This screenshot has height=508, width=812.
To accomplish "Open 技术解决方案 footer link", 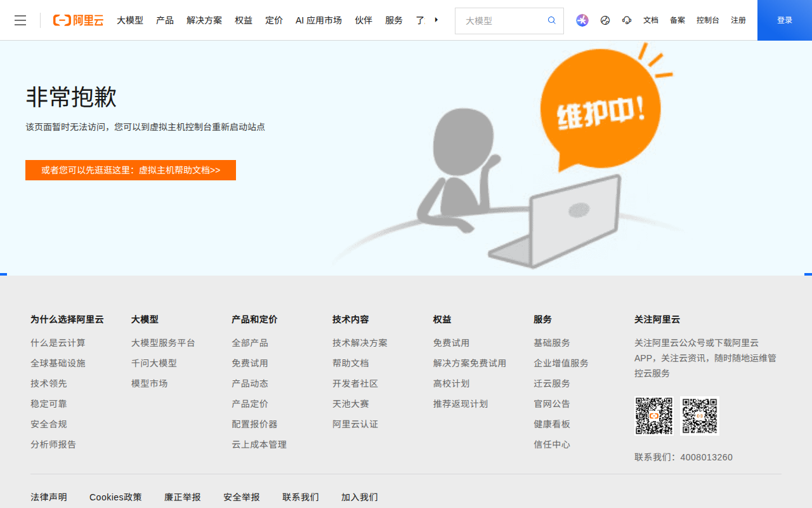I will 360,343.
